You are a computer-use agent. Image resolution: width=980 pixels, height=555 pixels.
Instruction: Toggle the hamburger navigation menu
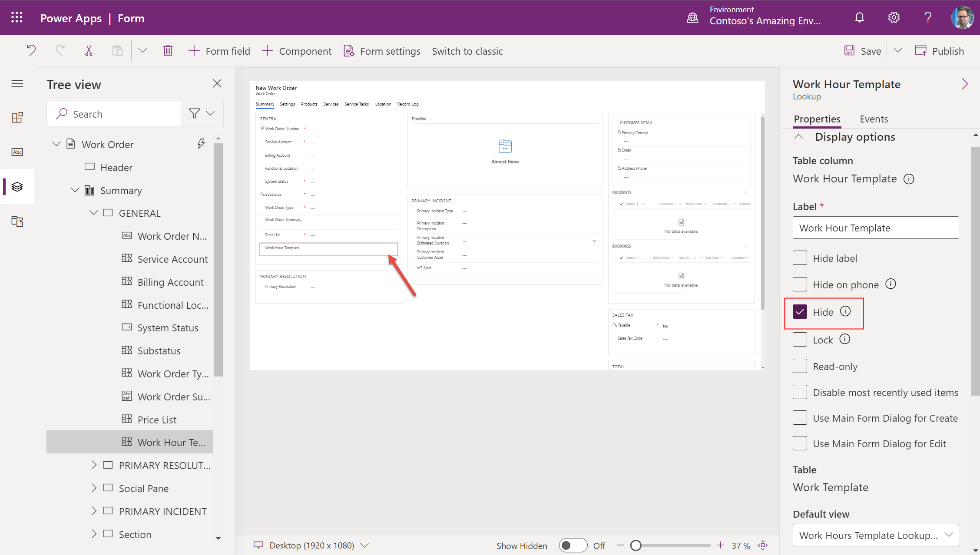(x=17, y=84)
